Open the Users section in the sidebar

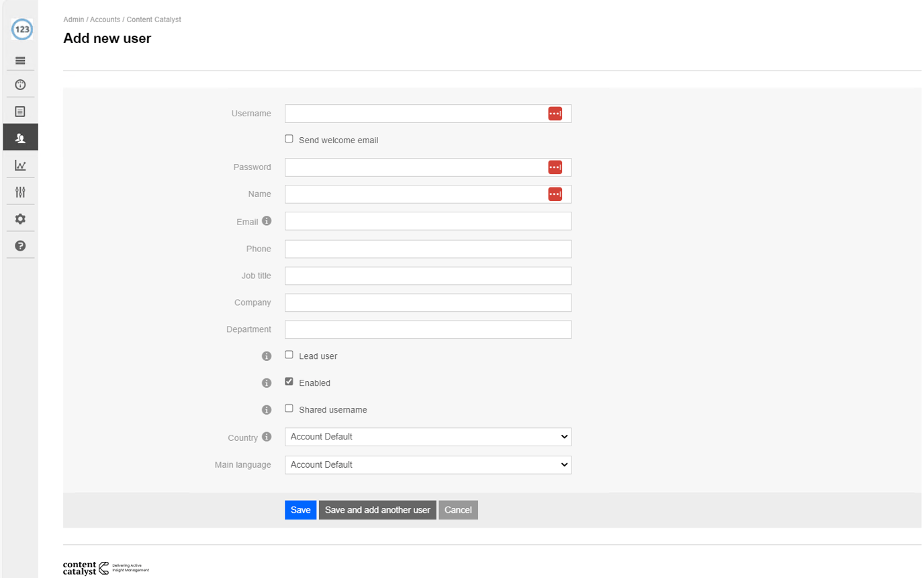[20, 137]
